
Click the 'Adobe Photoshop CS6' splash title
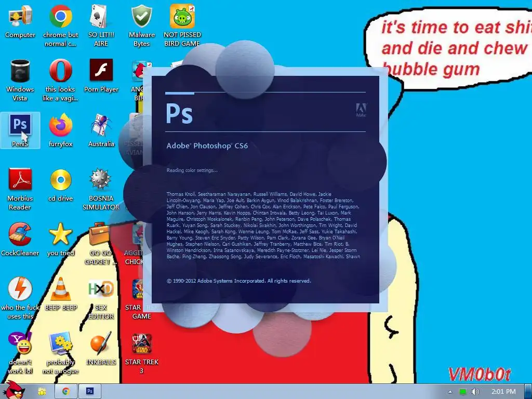point(207,146)
